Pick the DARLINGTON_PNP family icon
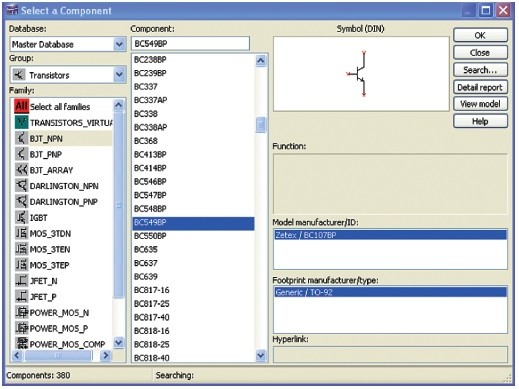The width and height of the screenshot is (519, 389). (21, 202)
